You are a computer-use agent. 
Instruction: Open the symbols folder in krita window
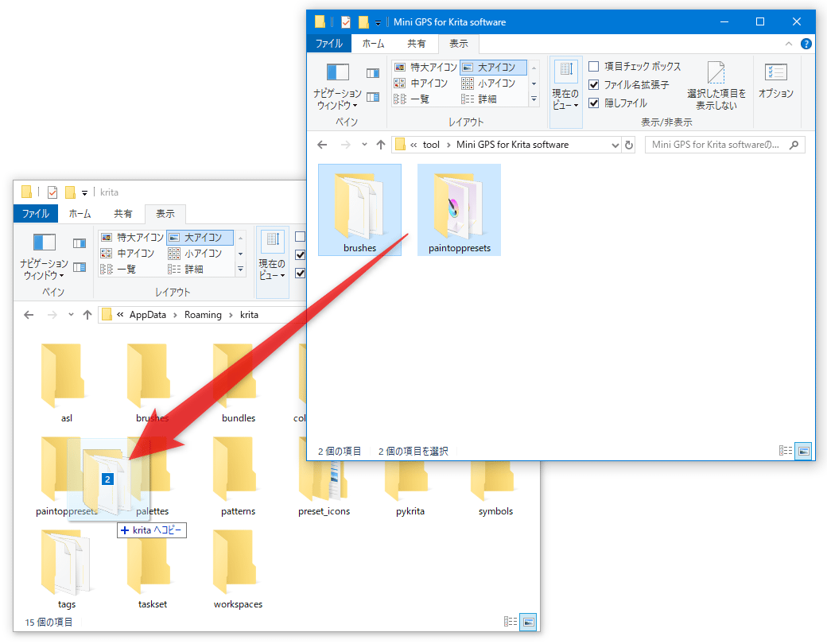pos(495,488)
